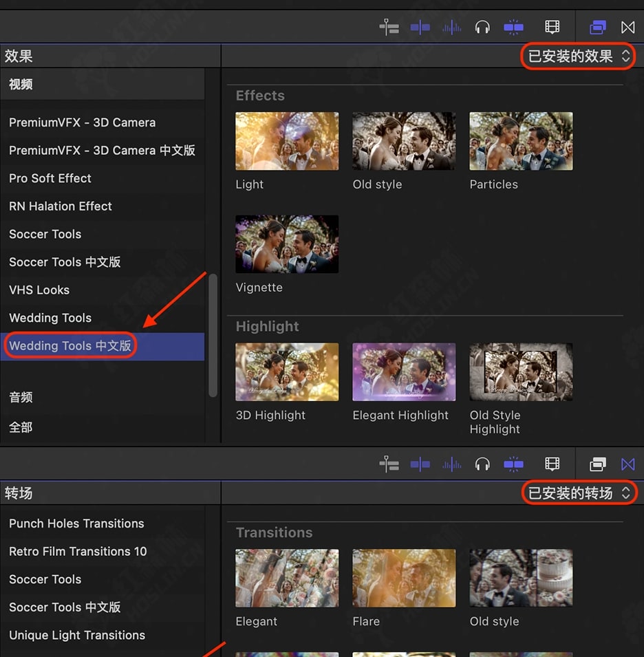This screenshot has height=657, width=644.
Task: Click the Transitions browser icon in the upper toolbar
Action: [x=627, y=28]
